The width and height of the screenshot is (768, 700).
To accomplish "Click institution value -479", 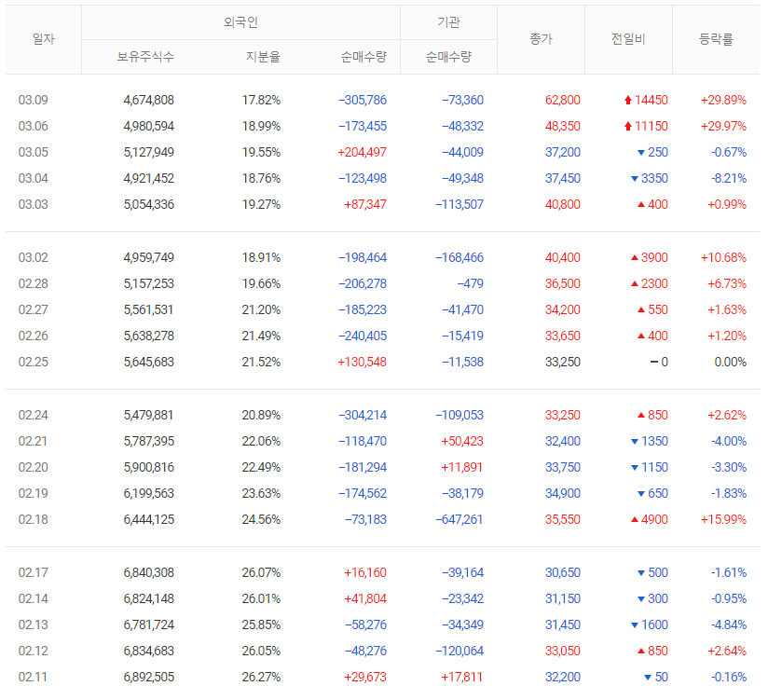I will (x=470, y=283).
